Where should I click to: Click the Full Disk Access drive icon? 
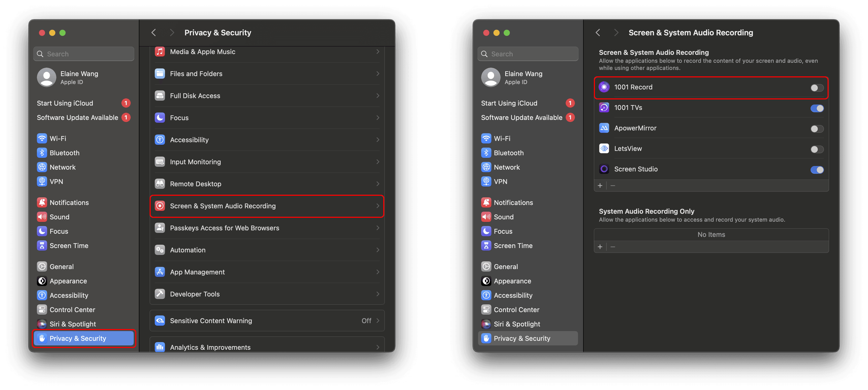point(160,96)
